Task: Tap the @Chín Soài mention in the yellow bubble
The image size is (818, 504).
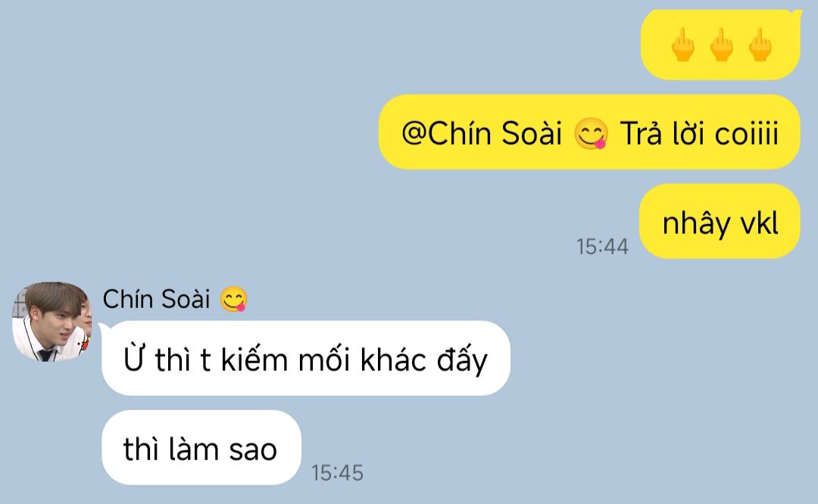Action: 481,133
